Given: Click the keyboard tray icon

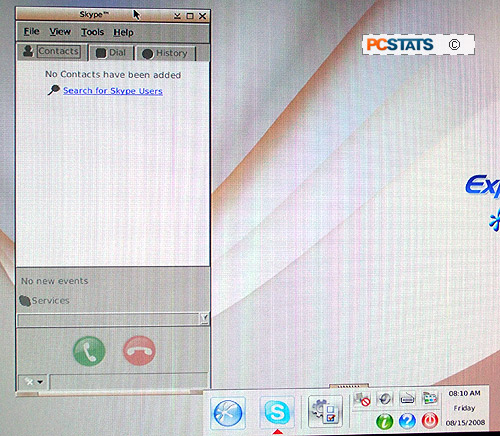Looking at the screenshot, I should coord(407,398).
